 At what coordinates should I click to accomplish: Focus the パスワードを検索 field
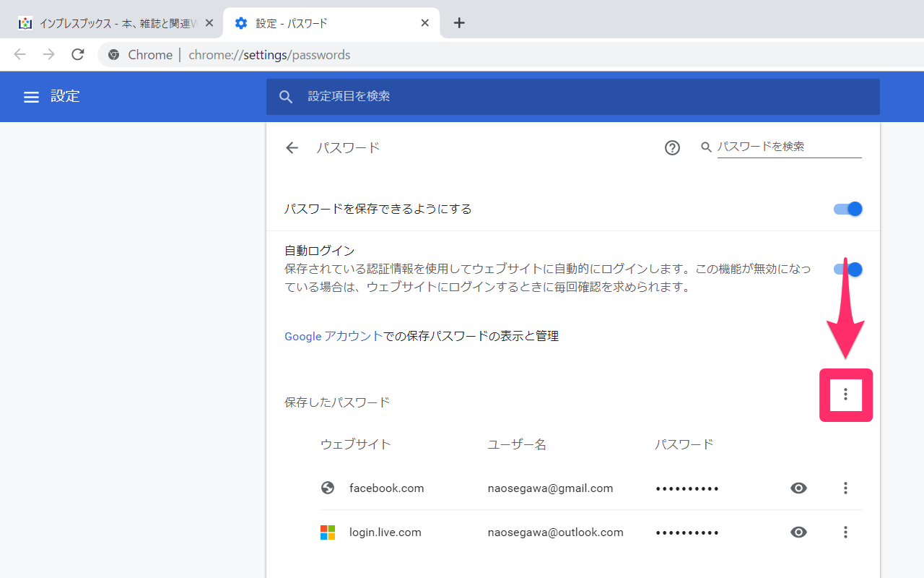tap(789, 147)
